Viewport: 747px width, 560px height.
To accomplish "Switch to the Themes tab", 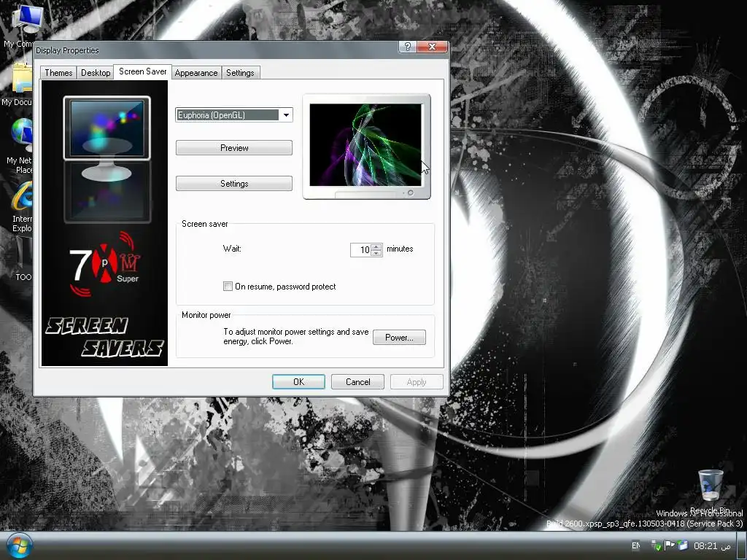I will click(x=58, y=73).
